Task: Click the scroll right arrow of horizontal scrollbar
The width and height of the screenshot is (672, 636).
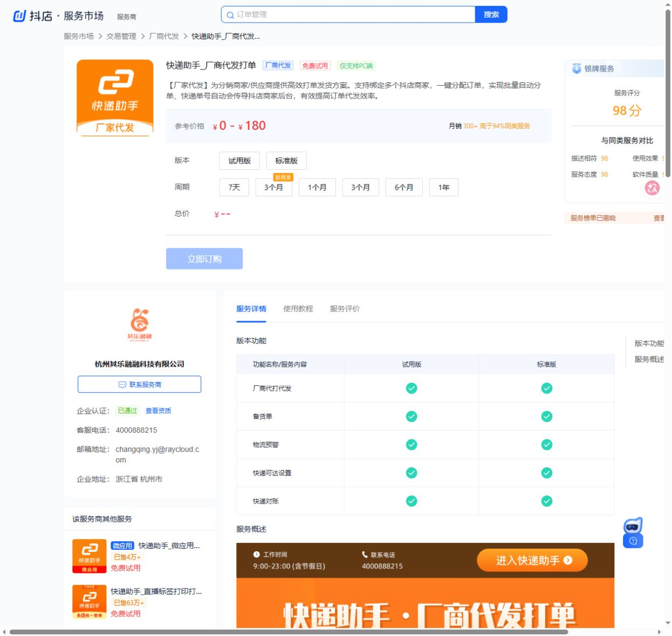Action: point(659,632)
